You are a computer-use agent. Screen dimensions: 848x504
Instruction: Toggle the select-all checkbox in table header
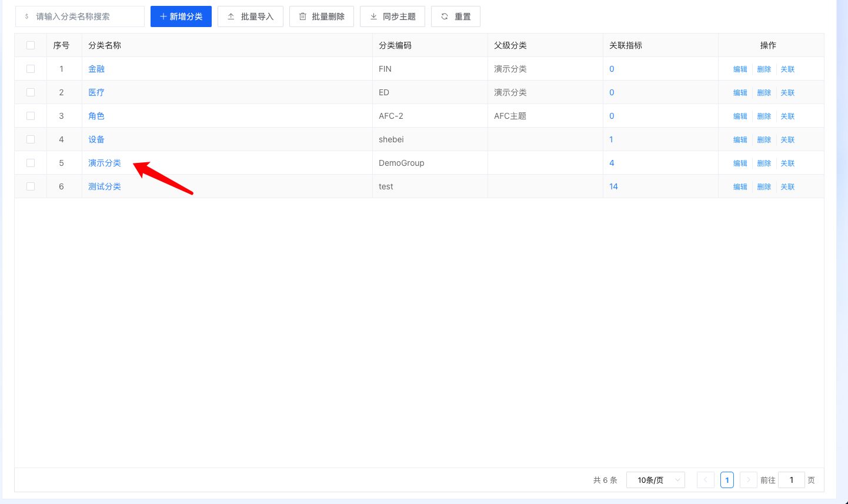[31, 45]
